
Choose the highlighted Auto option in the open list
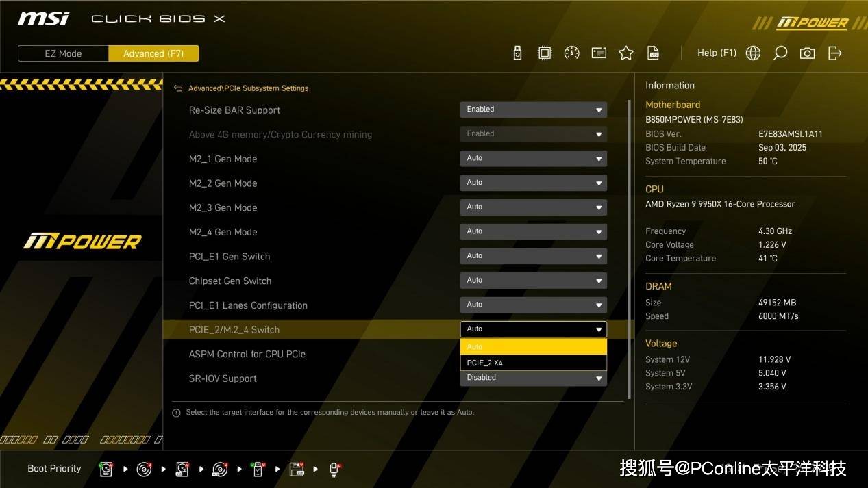pyautogui.click(x=534, y=346)
